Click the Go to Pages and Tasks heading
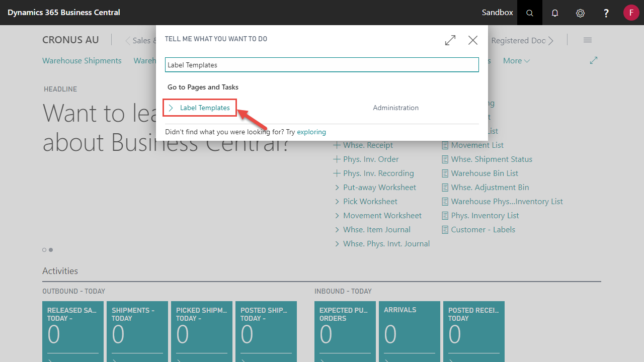The width and height of the screenshot is (644, 362). coord(203,87)
